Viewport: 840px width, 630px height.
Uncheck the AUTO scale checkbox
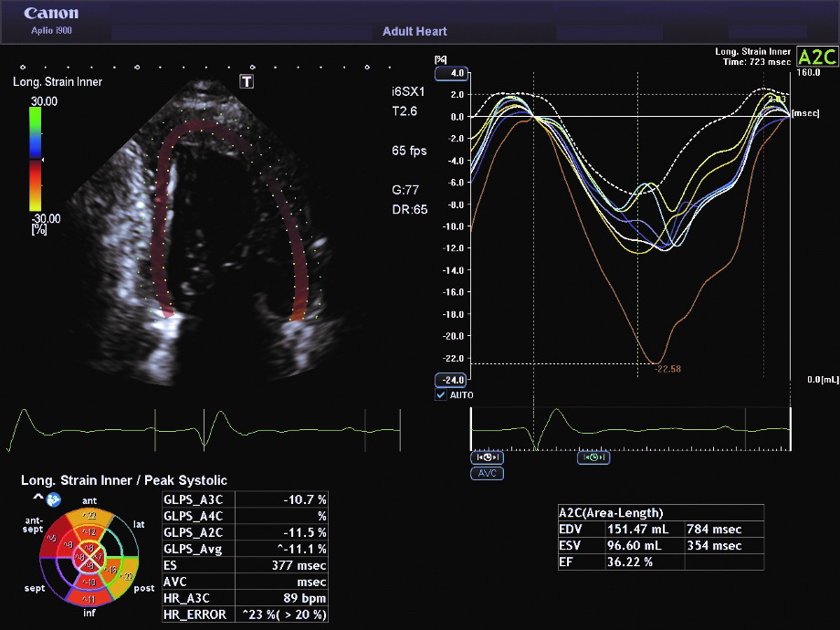click(x=441, y=395)
